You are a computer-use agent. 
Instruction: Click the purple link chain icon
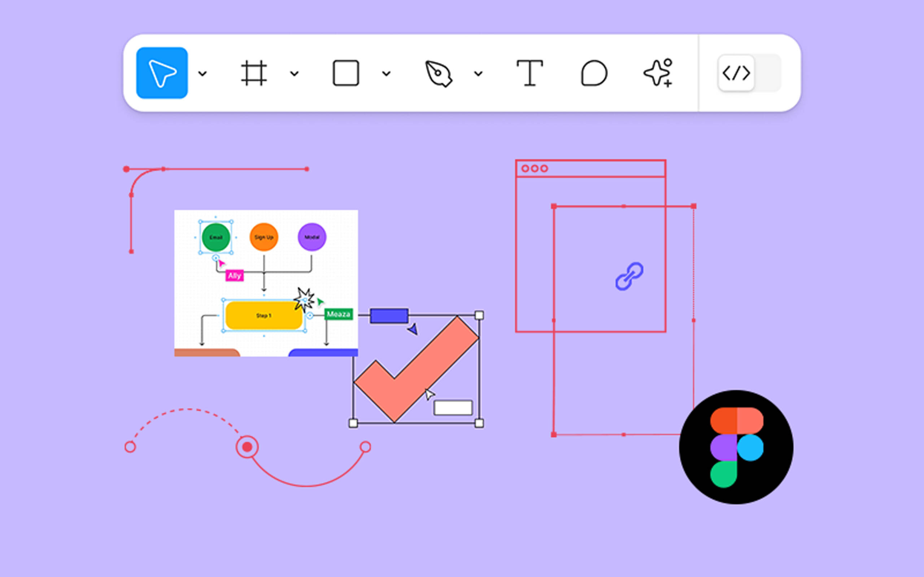(x=629, y=276)
